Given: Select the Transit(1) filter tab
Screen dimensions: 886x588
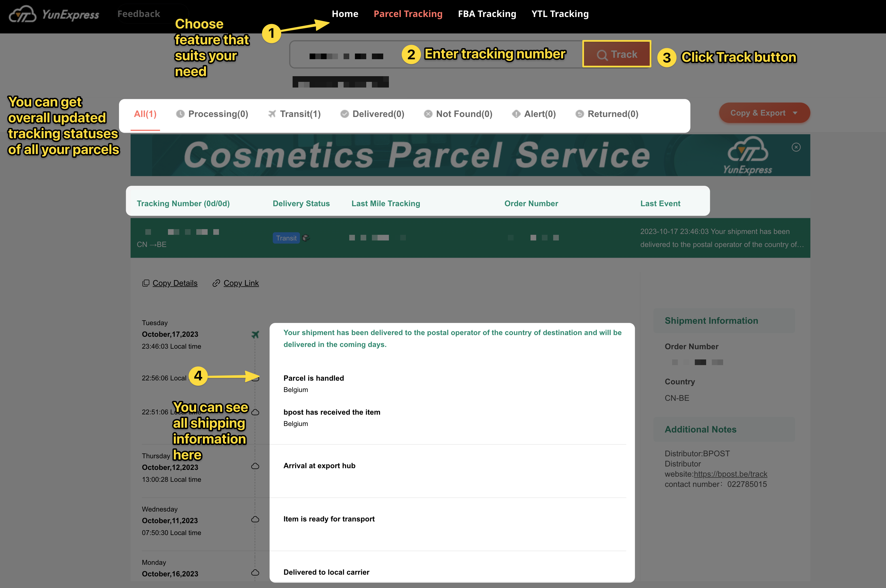Looking at the screenshot, I should [295, 114].
